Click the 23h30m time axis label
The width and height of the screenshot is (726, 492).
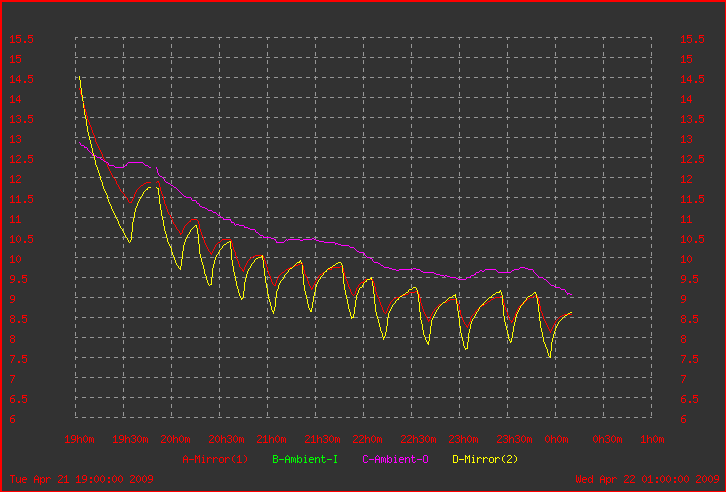(x=514, y=439)
